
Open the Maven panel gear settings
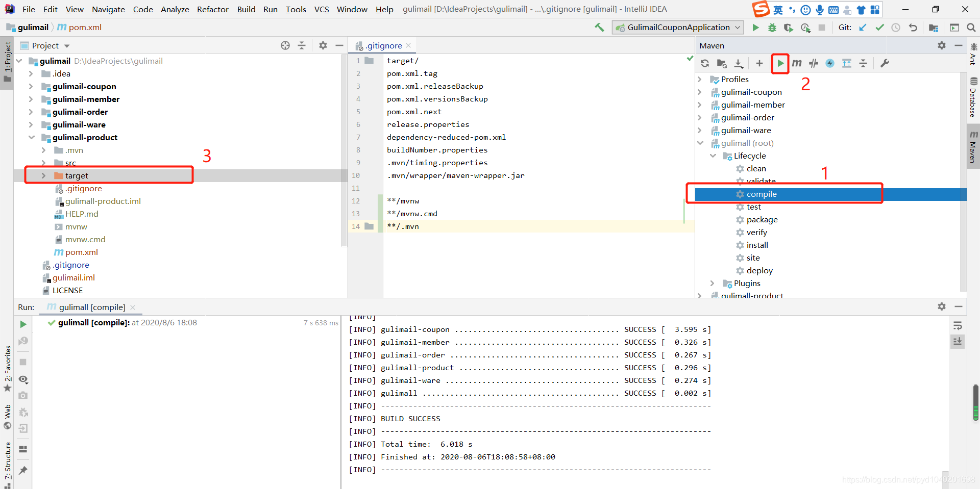point(942,45)
